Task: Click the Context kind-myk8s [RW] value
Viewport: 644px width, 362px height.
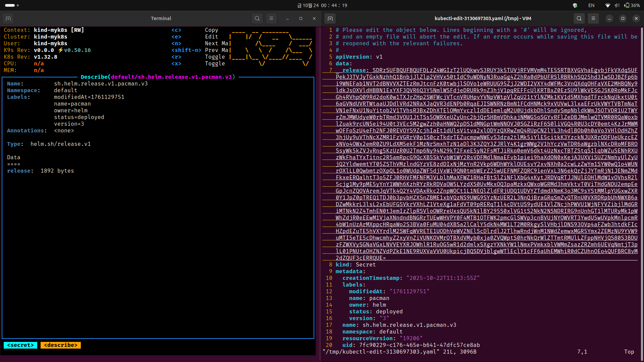Action: point(59,30)
